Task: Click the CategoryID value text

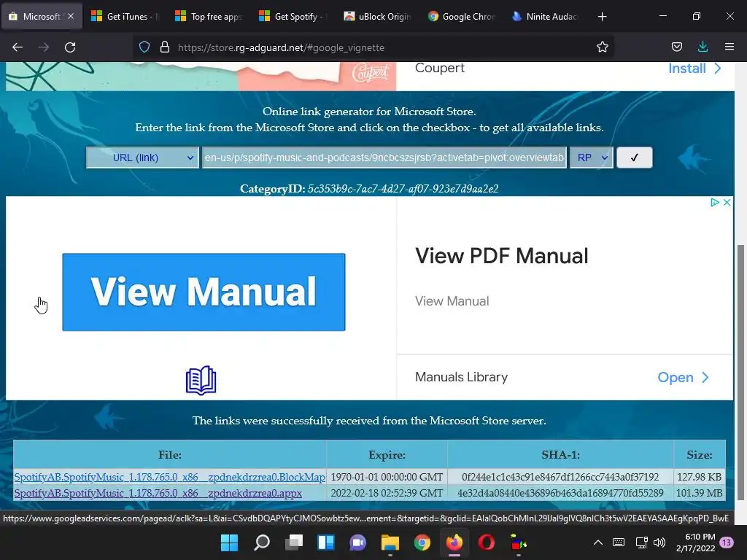Action: 403,189
